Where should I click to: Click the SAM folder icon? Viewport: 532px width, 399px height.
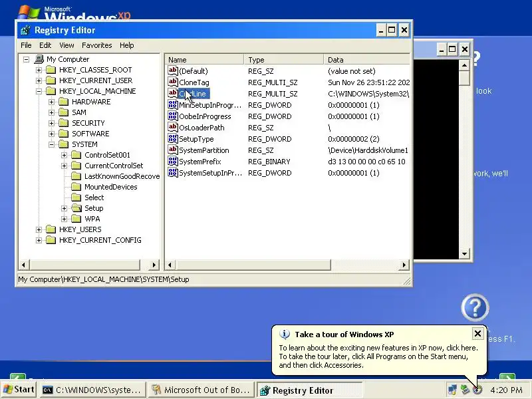click(63, 112)
